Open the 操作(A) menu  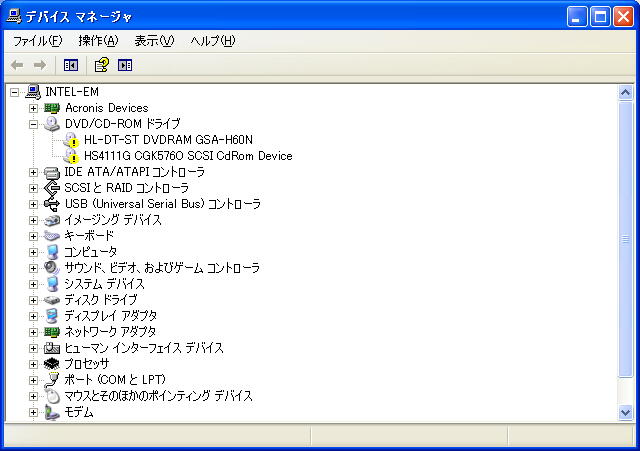click(98, 41)
